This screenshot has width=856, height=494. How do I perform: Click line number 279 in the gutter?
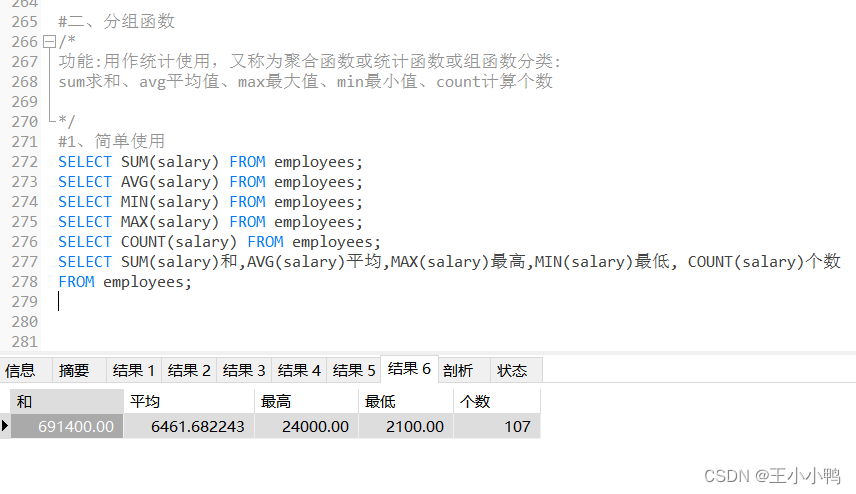pyautogui.click(x=25, y=301)
